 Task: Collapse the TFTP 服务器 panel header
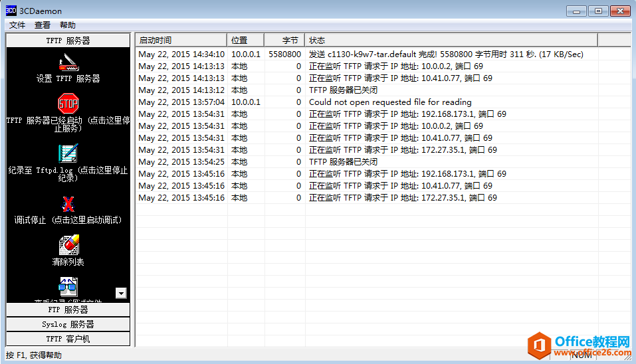(68, 41)
